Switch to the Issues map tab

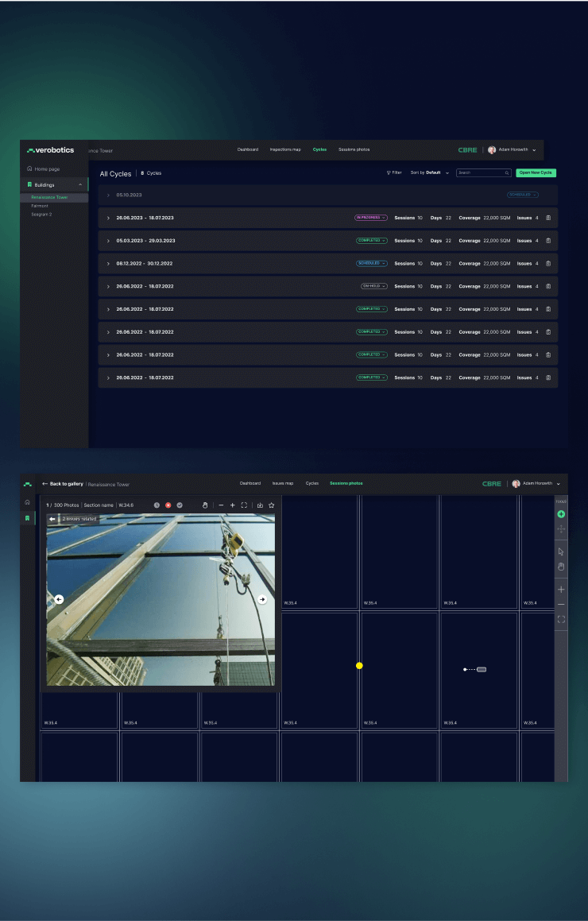click(283, 483)
